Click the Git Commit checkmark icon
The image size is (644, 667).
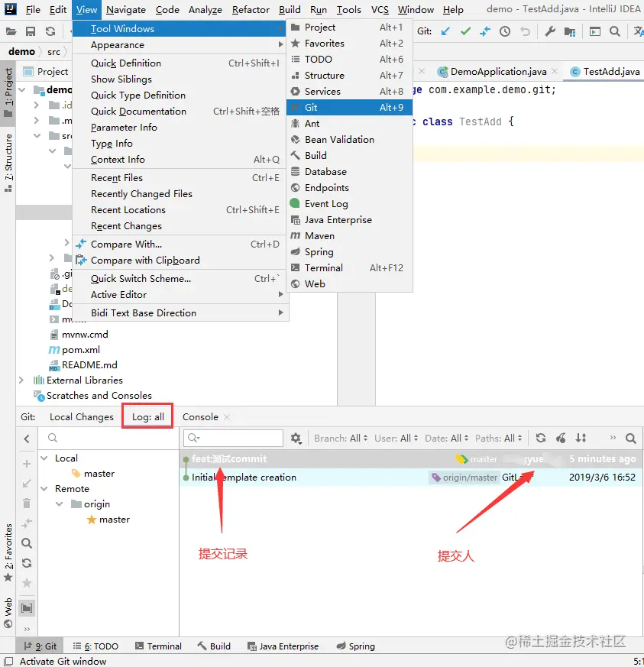[465, 31]
